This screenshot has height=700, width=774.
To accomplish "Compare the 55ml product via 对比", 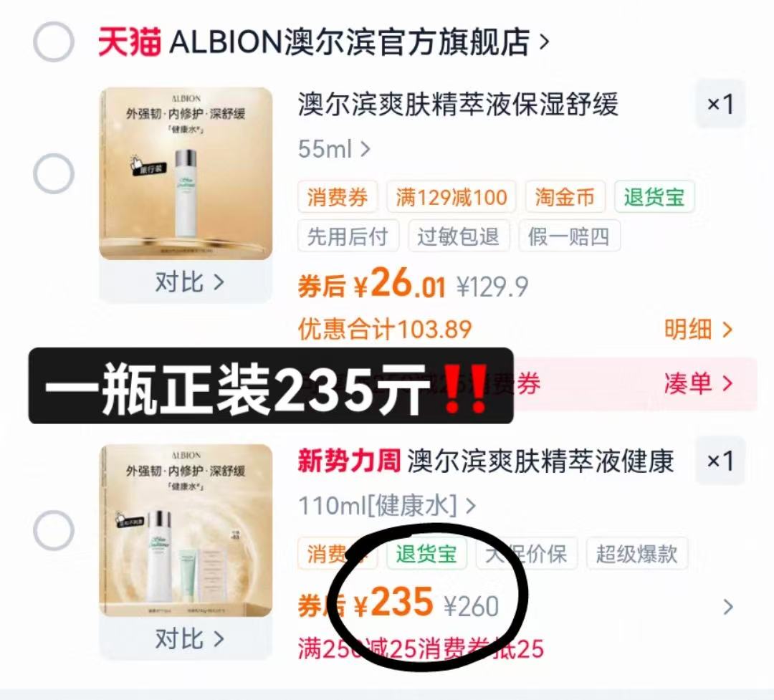I will pos(186,282).
